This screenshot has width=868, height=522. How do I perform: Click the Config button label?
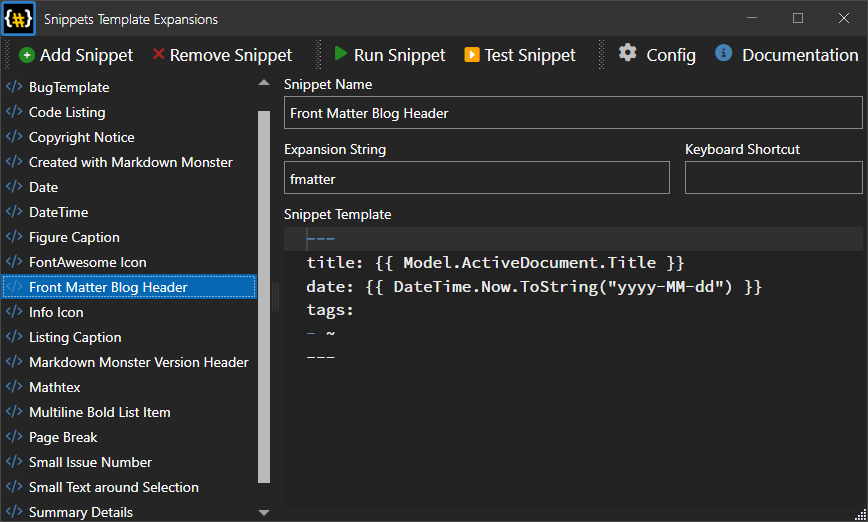pyautogui.click(x=671, y=55)
